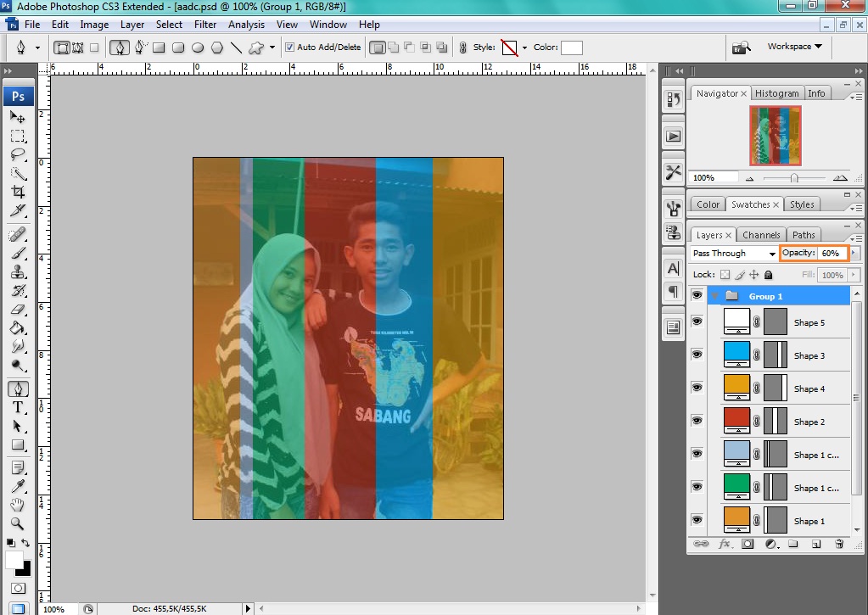Hide the Shape 5 layer visibility
Viewport: 868px width, 615px height.
pyautogui.click(x=697, y=322)
